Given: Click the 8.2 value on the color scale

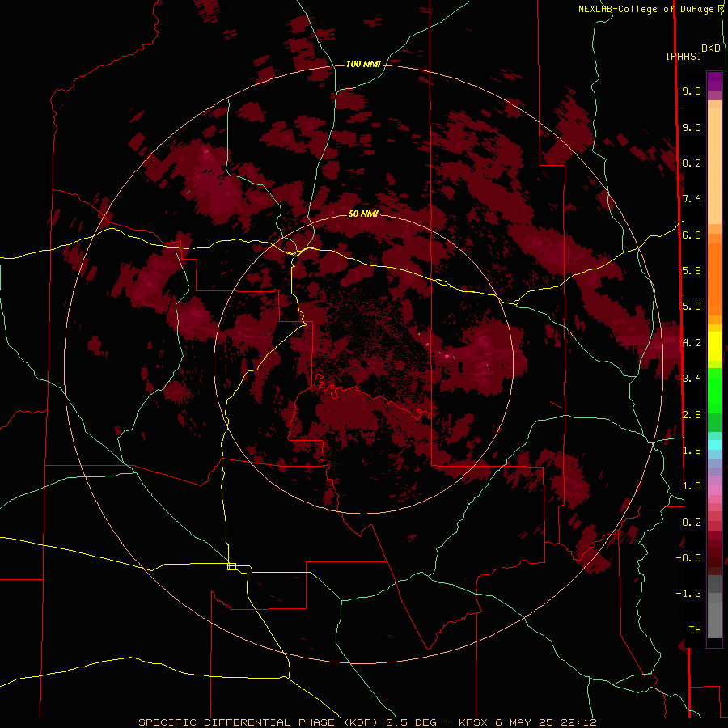Looking at the screenshot, I should click(692, 163).
